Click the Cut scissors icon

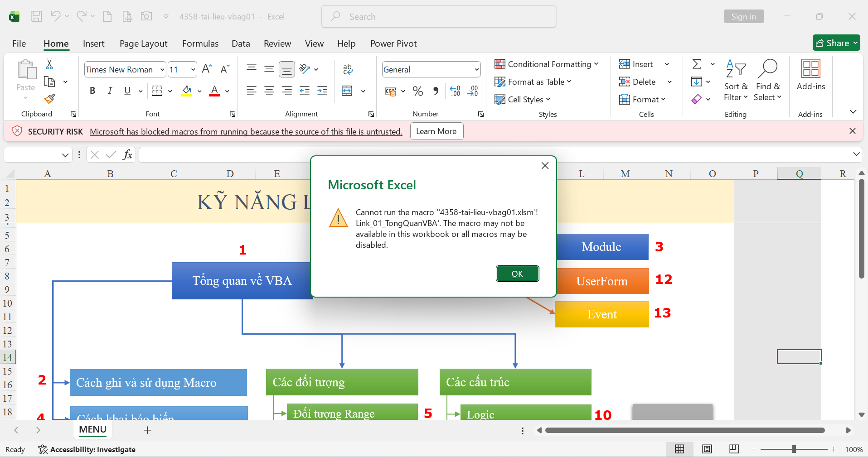tap(49, 64)
